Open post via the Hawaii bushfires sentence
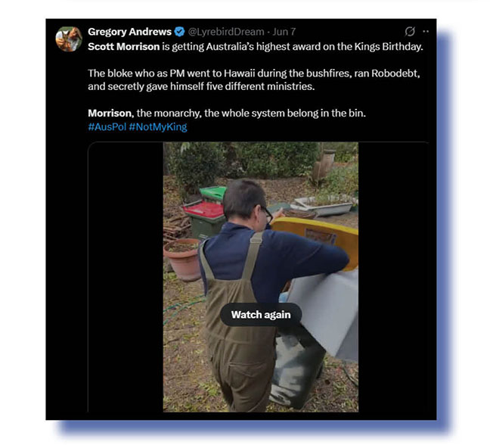The width and height of the screenshot is (493, 448). coord(254,79)
